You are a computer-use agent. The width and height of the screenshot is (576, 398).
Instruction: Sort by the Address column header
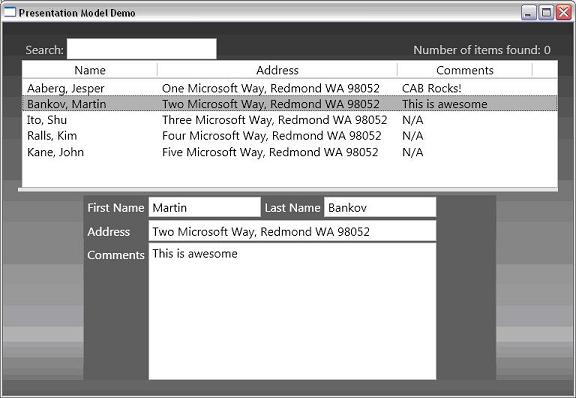point(277,70)
